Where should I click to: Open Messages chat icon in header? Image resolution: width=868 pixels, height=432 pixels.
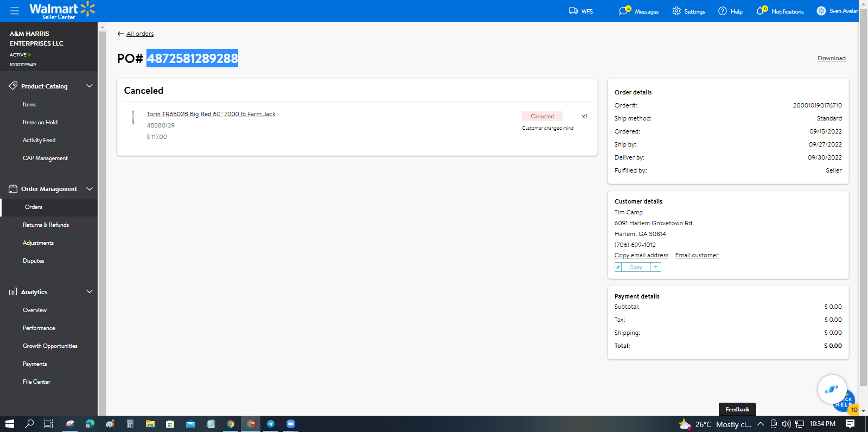coord(624,11)
